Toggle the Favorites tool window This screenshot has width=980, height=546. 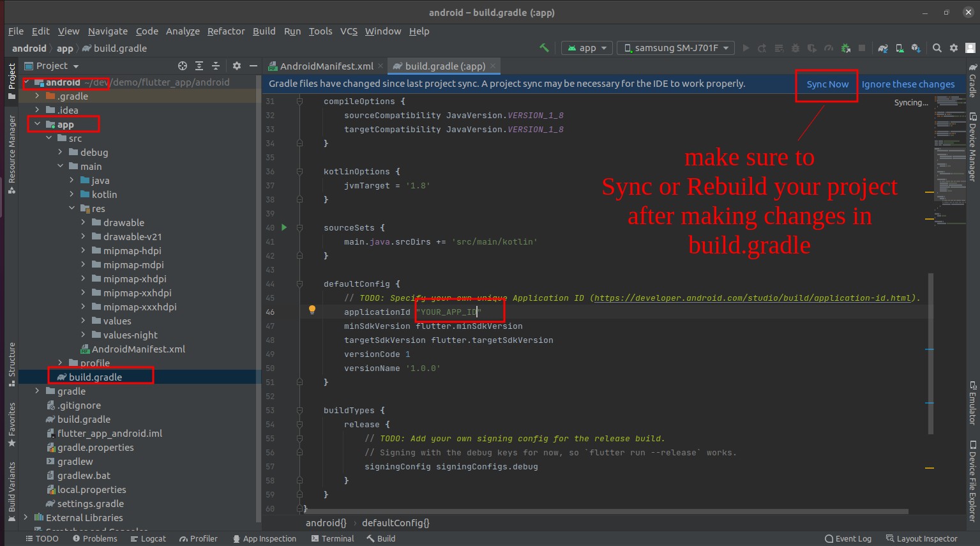pyautogui.click(x=11, y=425)
